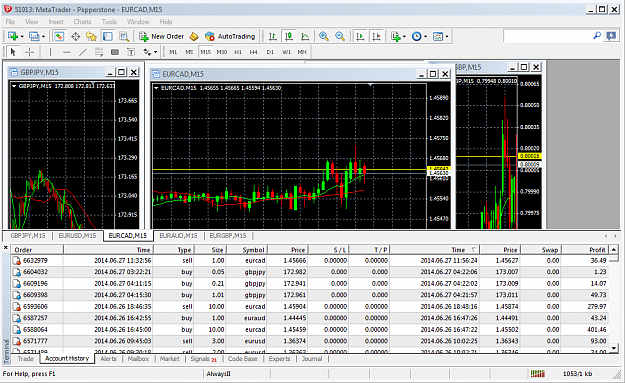The height and width of the screenshot is (383, 625).
Task: Select the H4 timeframe
Action: [x=254, y=52]
